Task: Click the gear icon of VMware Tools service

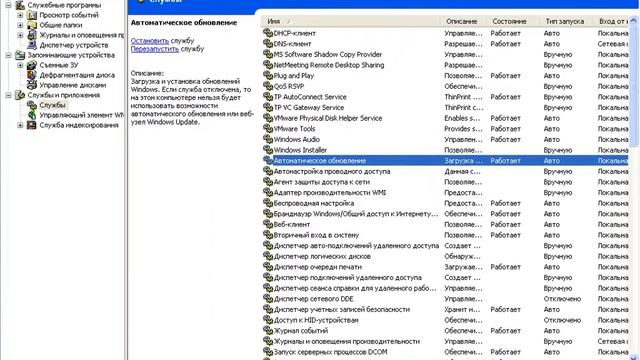Action: pos(268,129)
